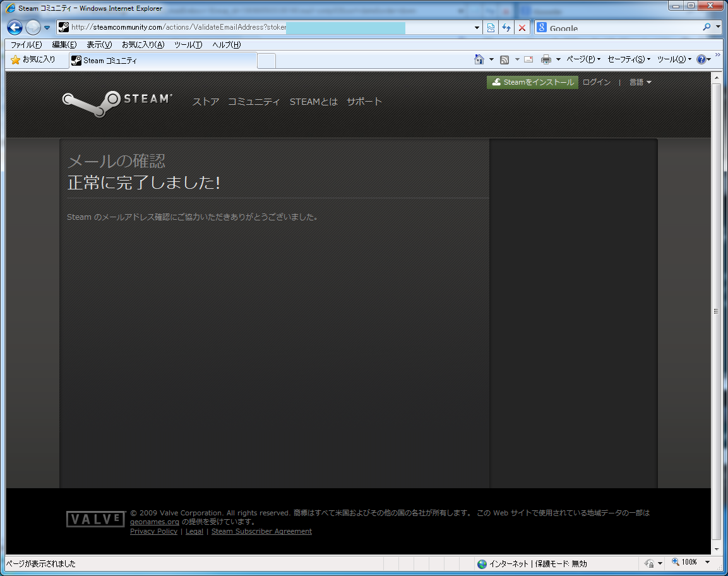Click the address bar URL field

pos(269,27)
